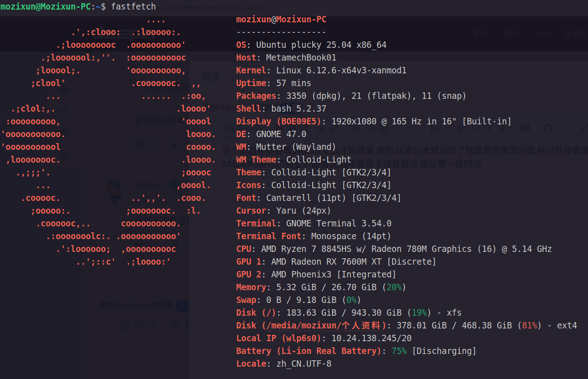Click the Kernel value 'Linux 6.12.6-x64v3-xanmod1'

(x=341, y=71)
